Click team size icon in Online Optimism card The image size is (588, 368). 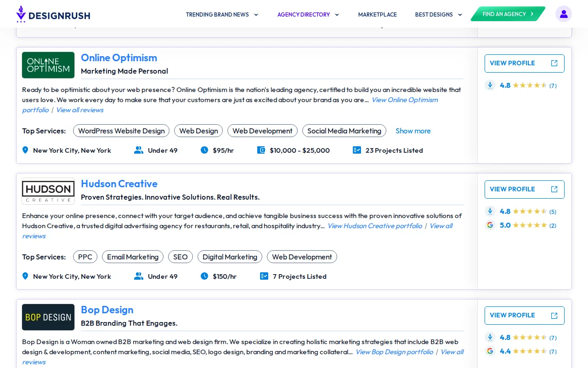(x=139, y=150)
